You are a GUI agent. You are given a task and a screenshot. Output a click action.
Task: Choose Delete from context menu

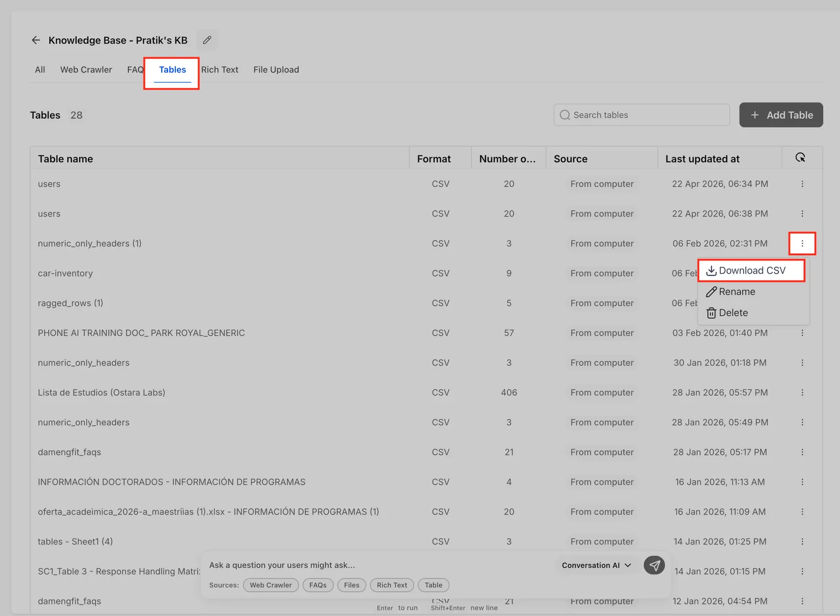click(x=727, y=313)
